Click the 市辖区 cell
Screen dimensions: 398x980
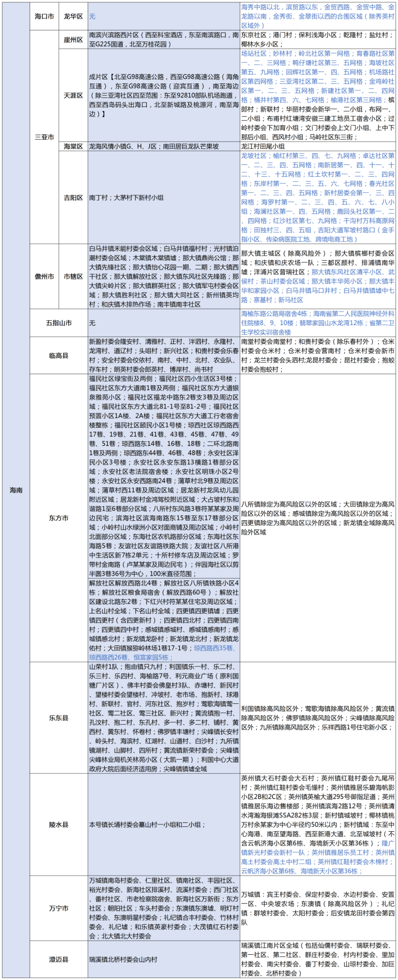click(x=73, y=276)
